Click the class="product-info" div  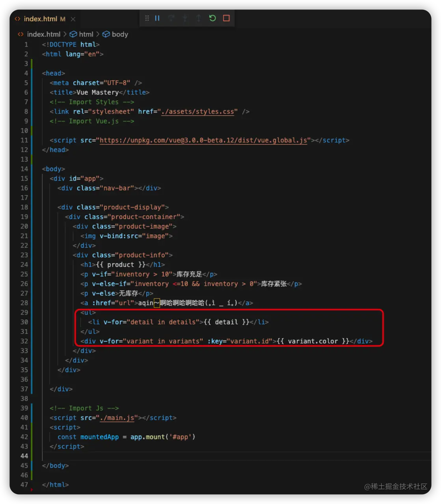pos(123,255)
